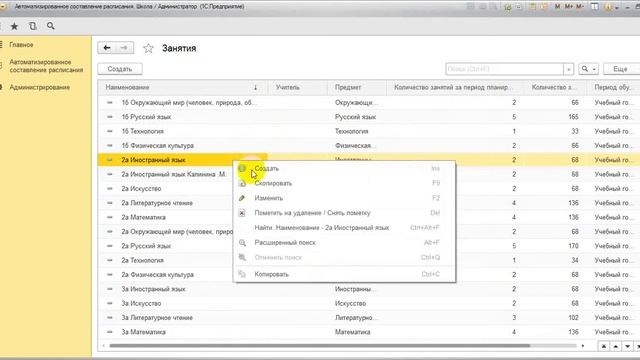
Task: Jump to first row with top arrow button
Action: point(604,346)
